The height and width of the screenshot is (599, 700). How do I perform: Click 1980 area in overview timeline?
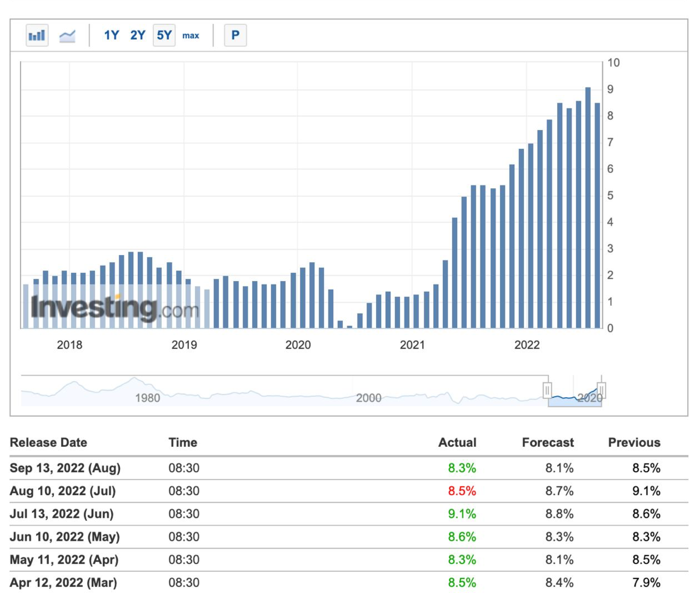click(147, 398)
